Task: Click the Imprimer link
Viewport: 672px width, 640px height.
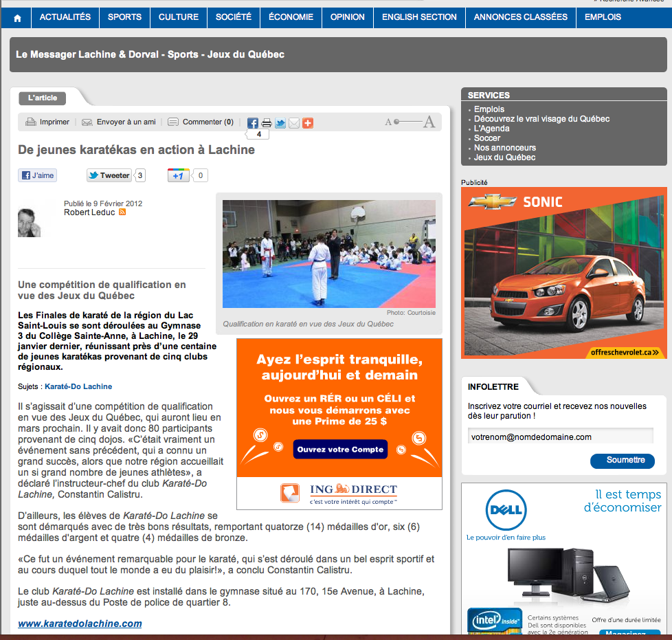Action: coord(54,122)
